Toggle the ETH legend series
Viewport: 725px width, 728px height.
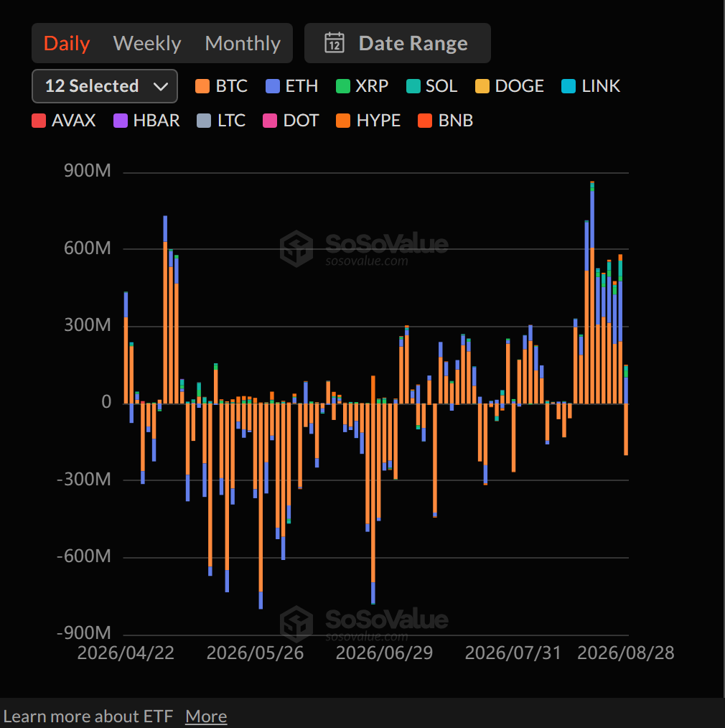pos(291,86)
